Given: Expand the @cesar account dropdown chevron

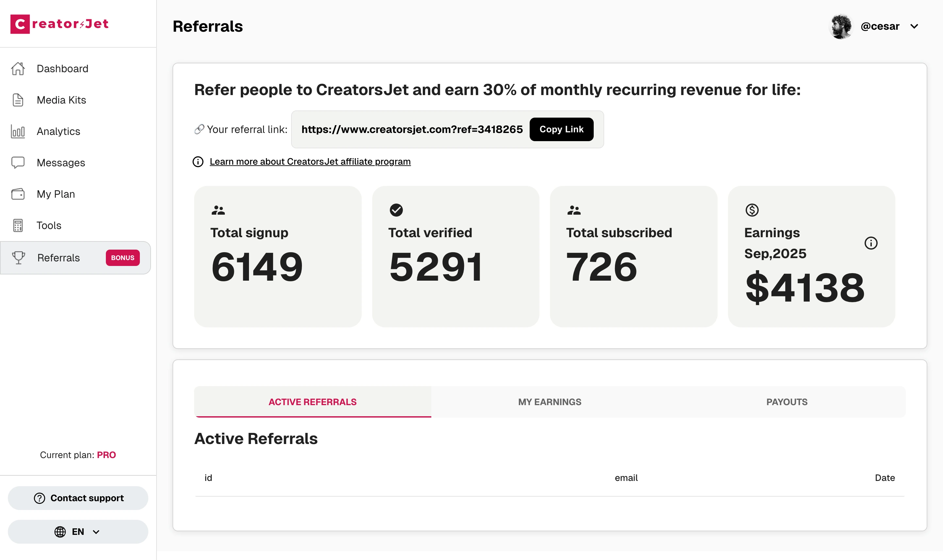Looking at the screenshot, I should (914, 26).
